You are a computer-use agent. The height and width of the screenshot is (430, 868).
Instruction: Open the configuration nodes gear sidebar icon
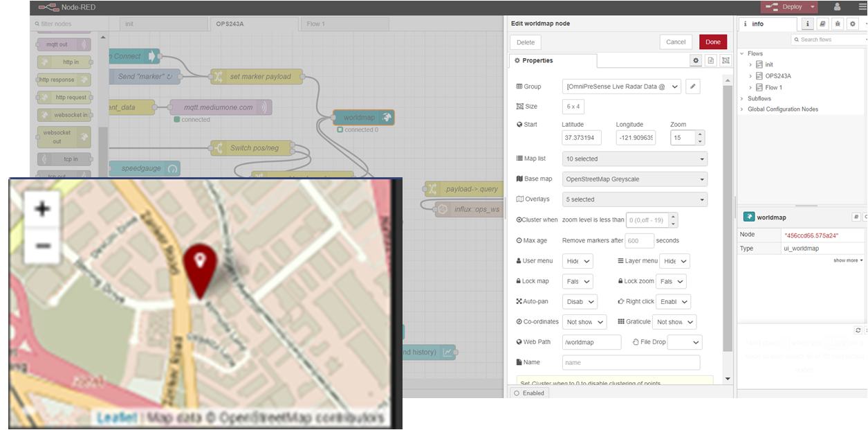pos(852,24)
